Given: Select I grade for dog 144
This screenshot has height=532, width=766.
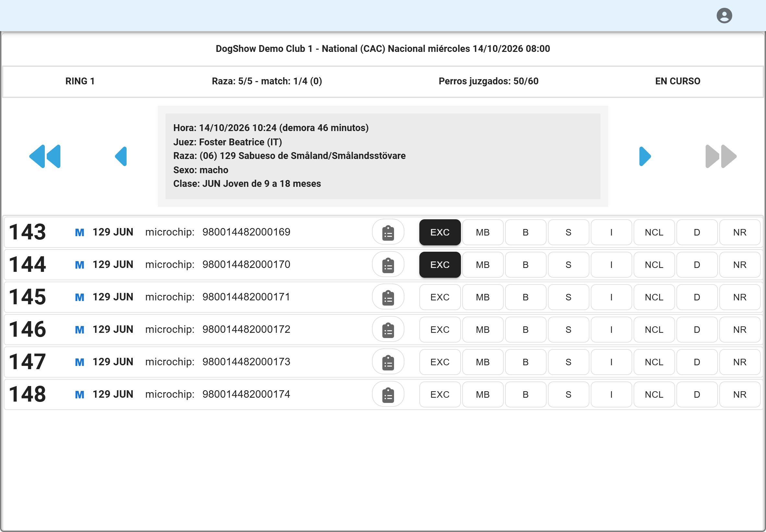Looking at the screenshot, I should [x=611, y=265].
